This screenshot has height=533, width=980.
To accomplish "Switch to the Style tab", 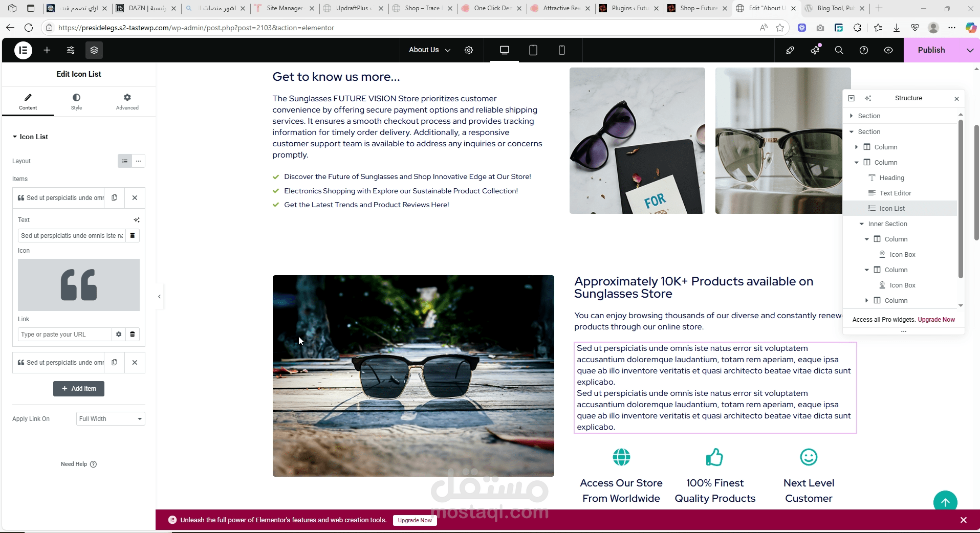I will 76,102.
